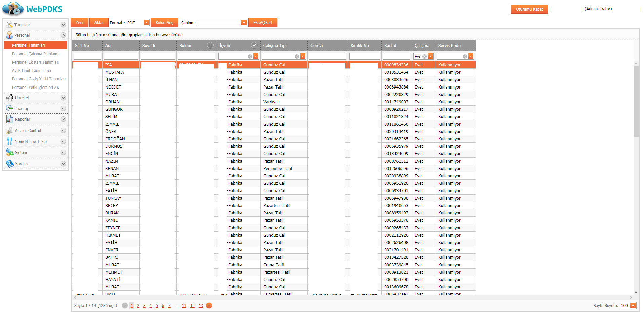Open the Sayfa Boyutu page size dropdown

click(x=633, y=306)
